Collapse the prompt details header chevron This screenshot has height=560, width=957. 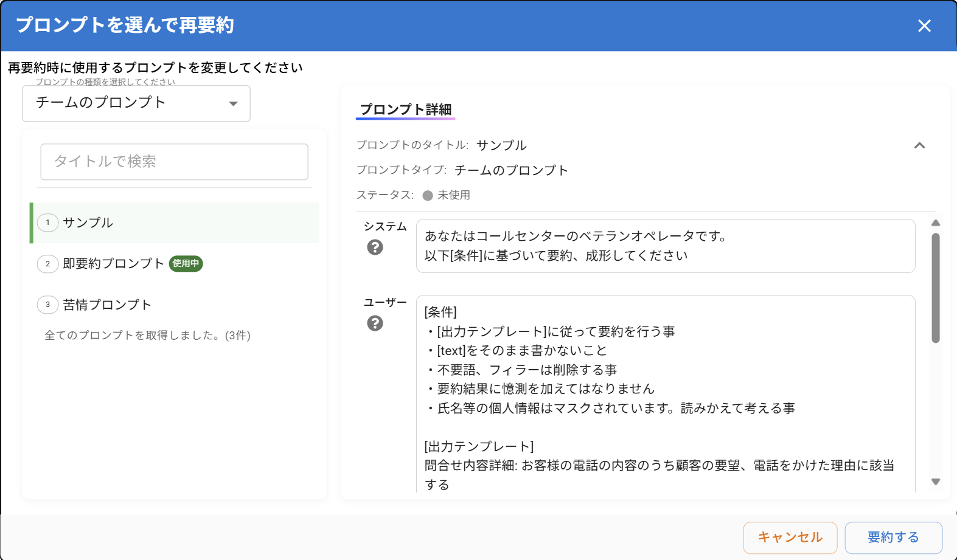(x=919, y=145)
